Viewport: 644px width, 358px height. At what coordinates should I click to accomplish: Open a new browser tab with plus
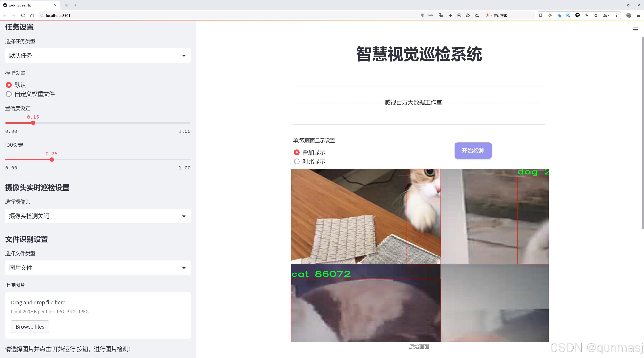coord(76,5)
